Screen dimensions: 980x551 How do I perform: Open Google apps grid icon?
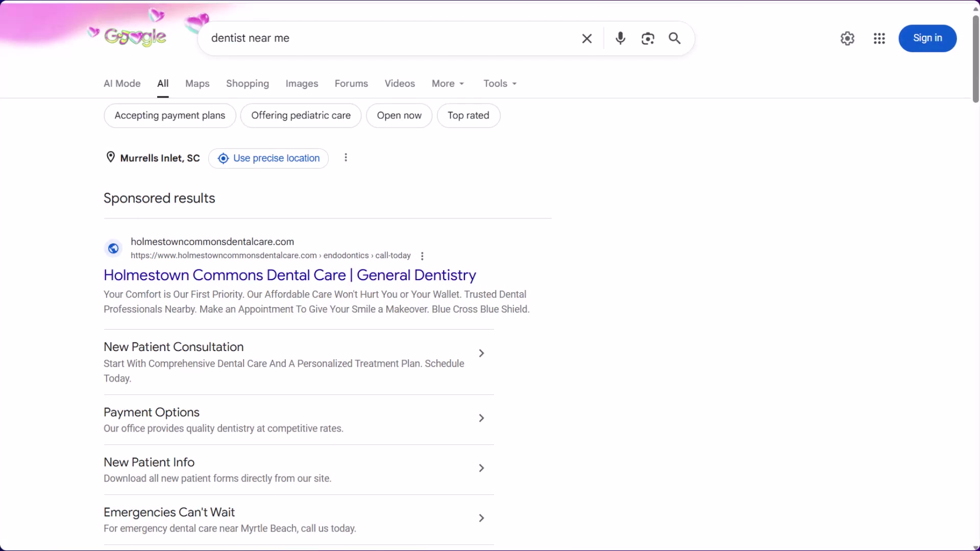click(x=879, y=38)
